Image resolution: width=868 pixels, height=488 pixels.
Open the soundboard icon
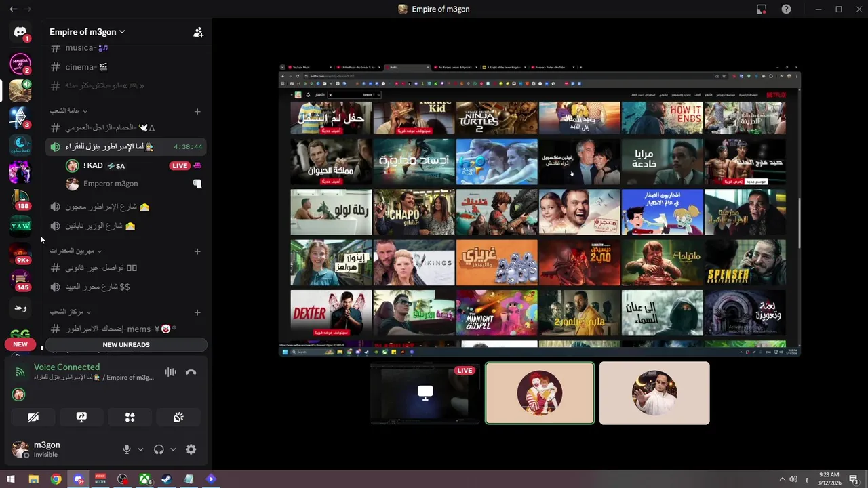coord(178,417)
